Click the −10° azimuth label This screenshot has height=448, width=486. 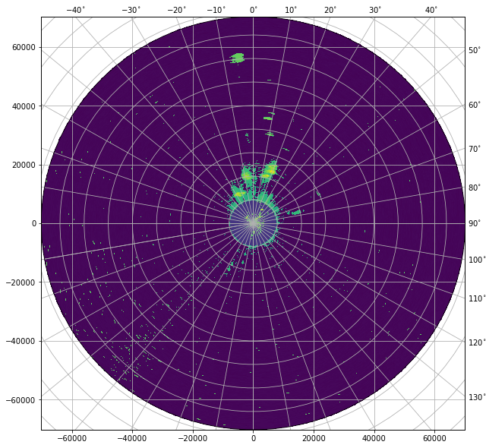click(x=216, y=10)
